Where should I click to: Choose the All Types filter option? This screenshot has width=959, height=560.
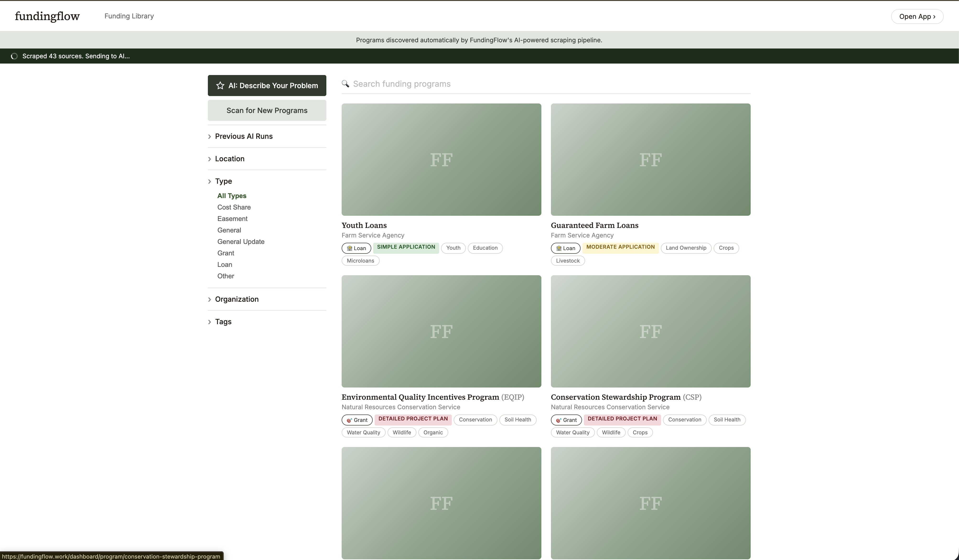(231, 196)
